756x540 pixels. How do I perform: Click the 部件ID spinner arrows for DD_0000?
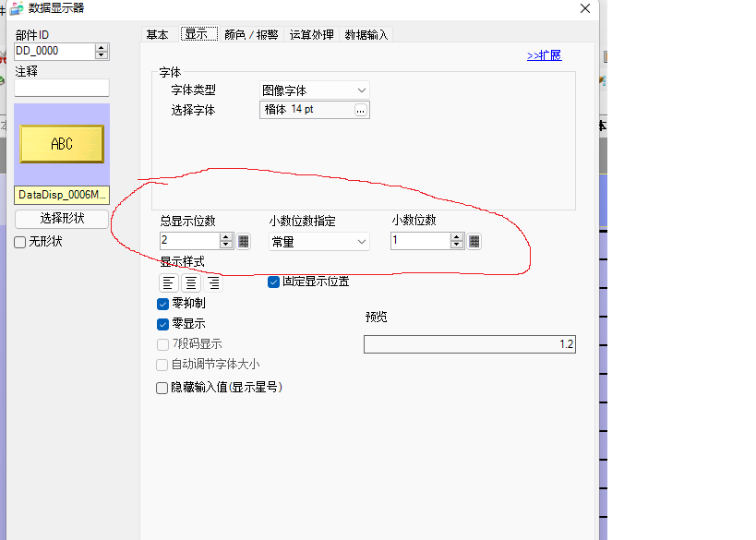[102, 52]
